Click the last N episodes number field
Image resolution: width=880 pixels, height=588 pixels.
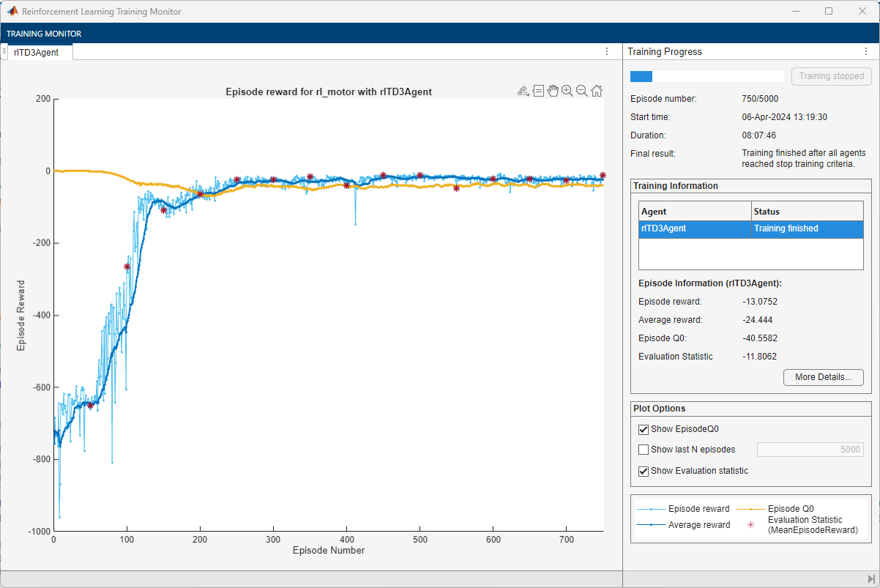811,450
